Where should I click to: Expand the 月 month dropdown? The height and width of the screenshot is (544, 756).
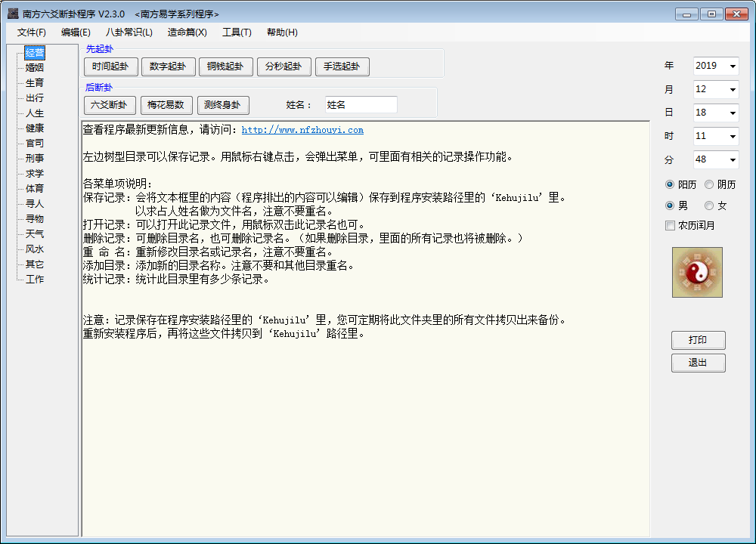(x=733, y=90)
